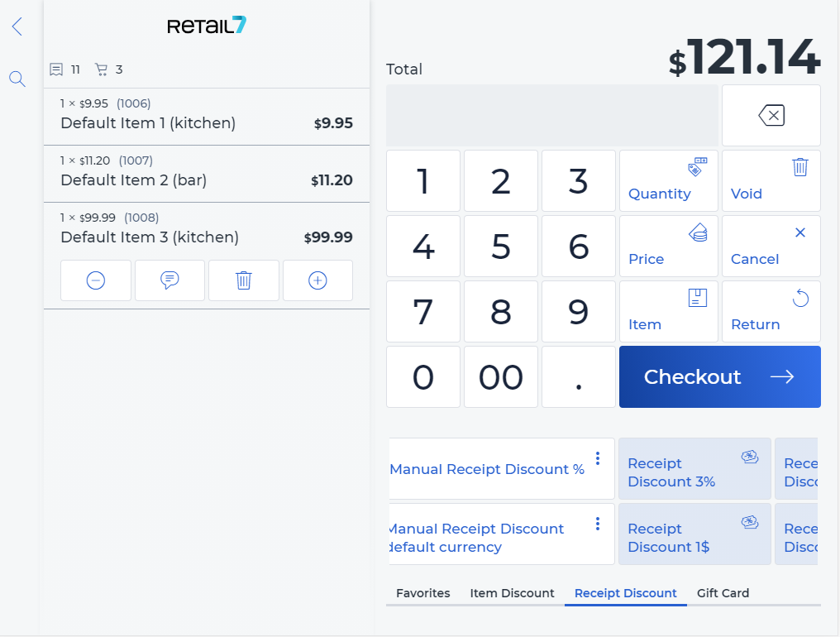Tap keypad digit 1
This screenshot has width=840, height=637.
tap(423, 180)
